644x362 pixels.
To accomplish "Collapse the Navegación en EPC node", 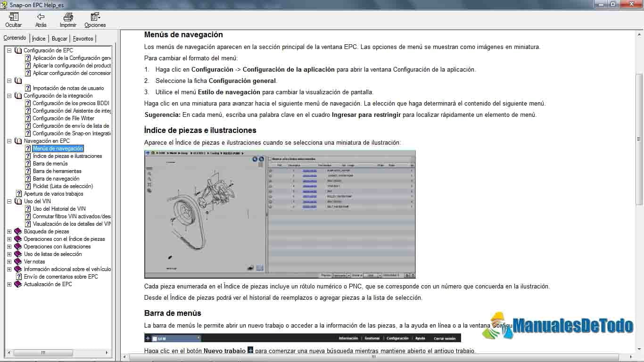I will coord(9,141).
